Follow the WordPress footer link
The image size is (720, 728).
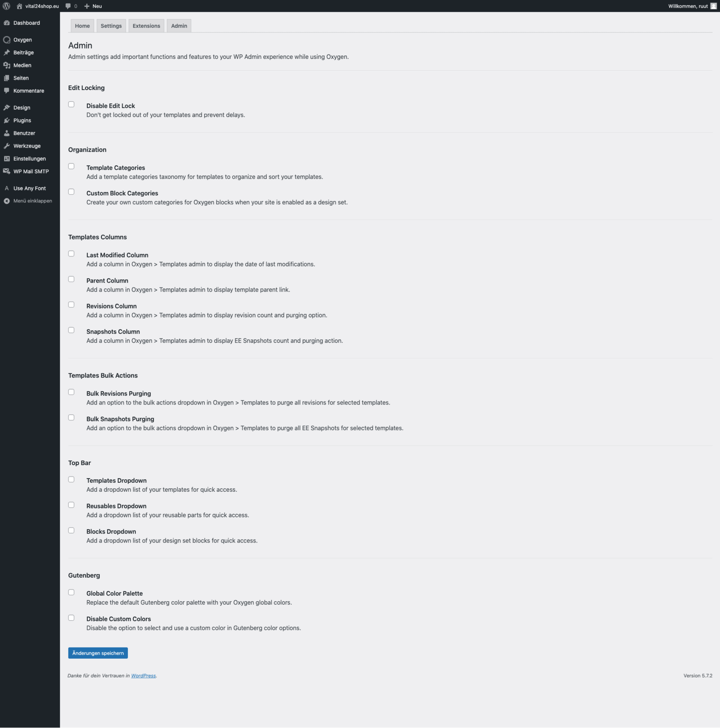[144, 676]
